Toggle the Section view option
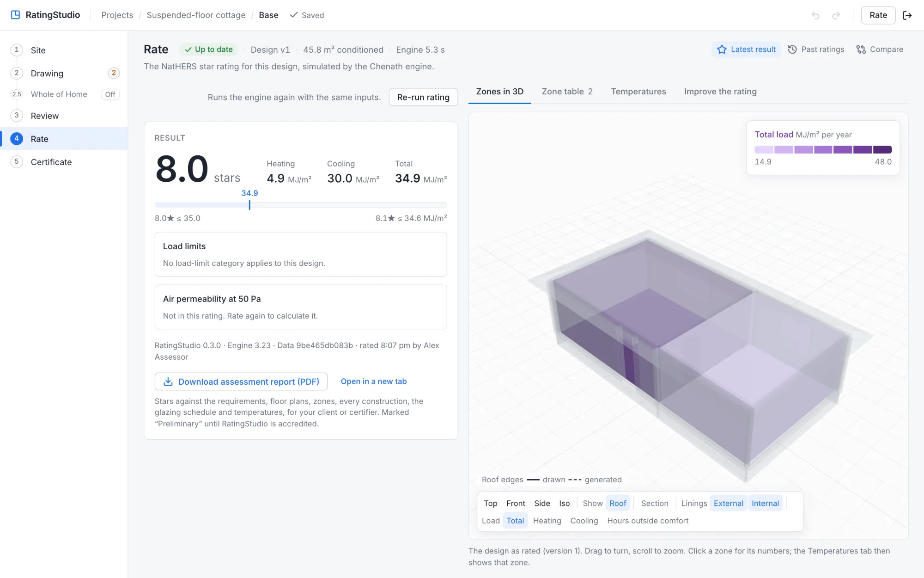The height and width of the screenshot is (578, 924). (655, 503)
